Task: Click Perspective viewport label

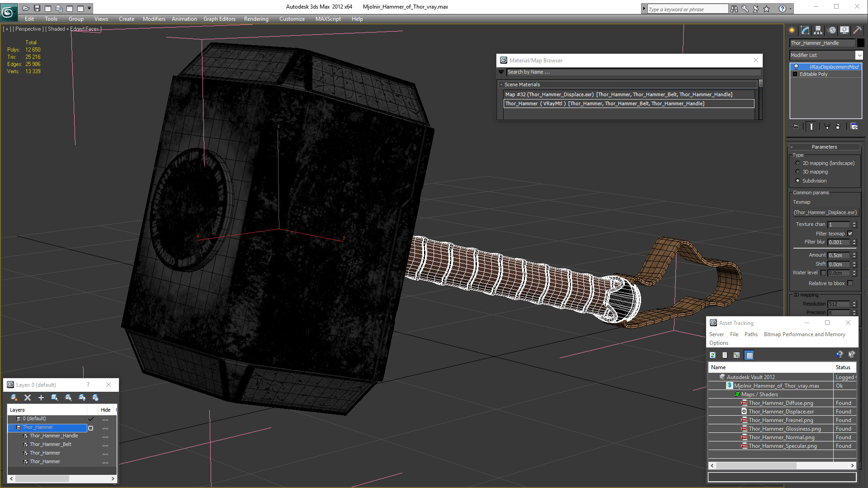Action: point(28,29)
